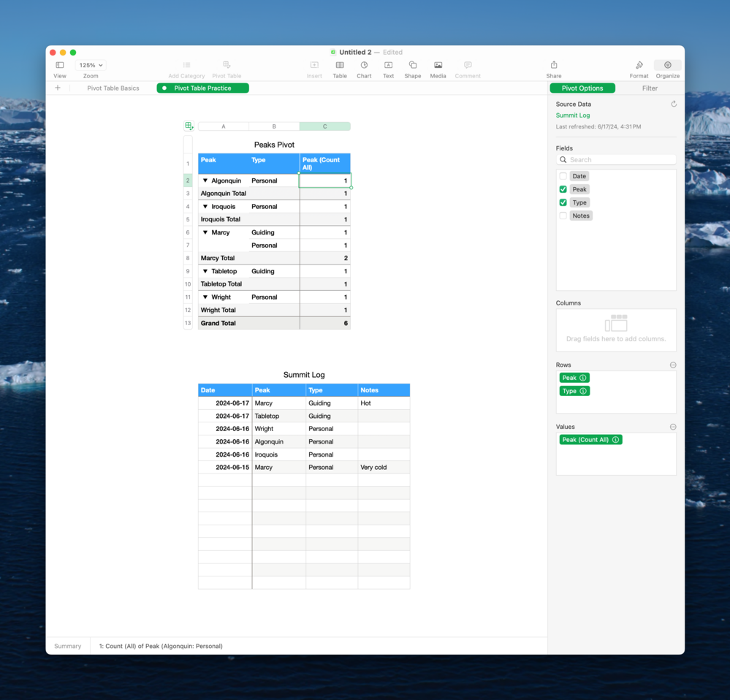Viewport: 730px width, 700px height.
Task: Open the Summit Log source link
Action: point(573,115)
